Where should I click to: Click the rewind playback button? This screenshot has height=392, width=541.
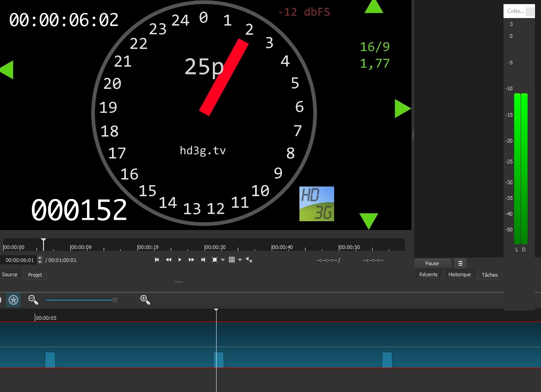click(168, 260)
